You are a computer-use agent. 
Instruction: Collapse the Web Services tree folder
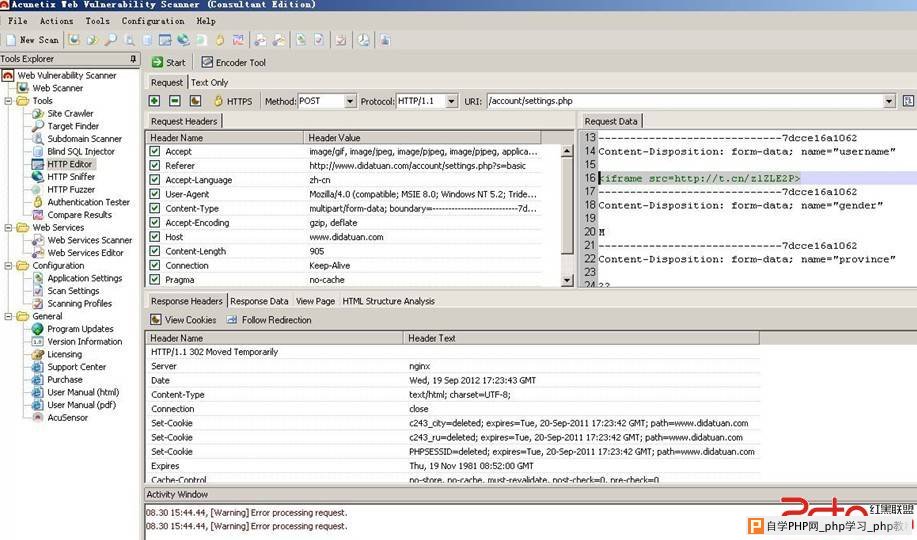point(8,228)
